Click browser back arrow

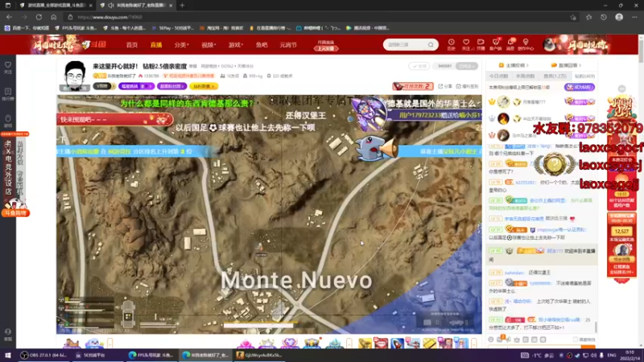(x=9, y=17)
